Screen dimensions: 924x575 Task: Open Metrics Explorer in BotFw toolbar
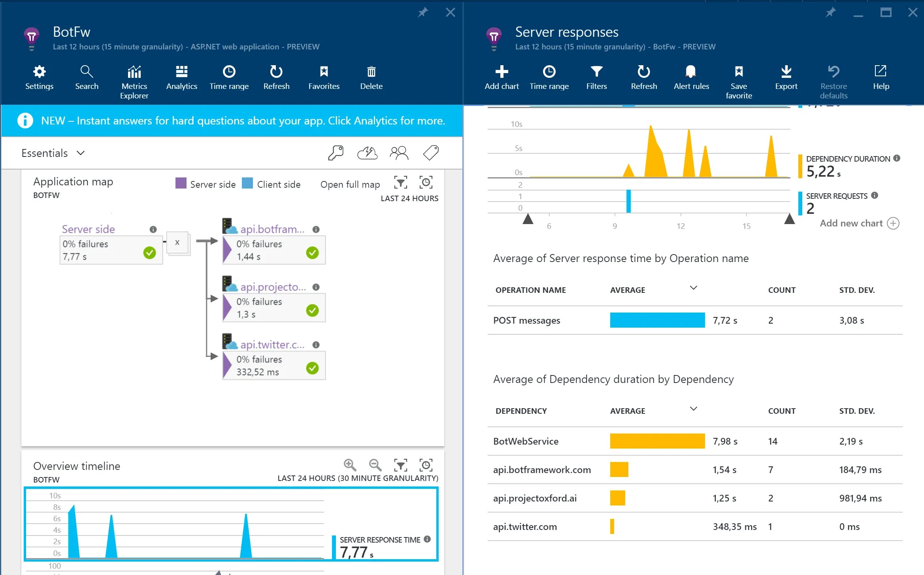tap(134, 82)
